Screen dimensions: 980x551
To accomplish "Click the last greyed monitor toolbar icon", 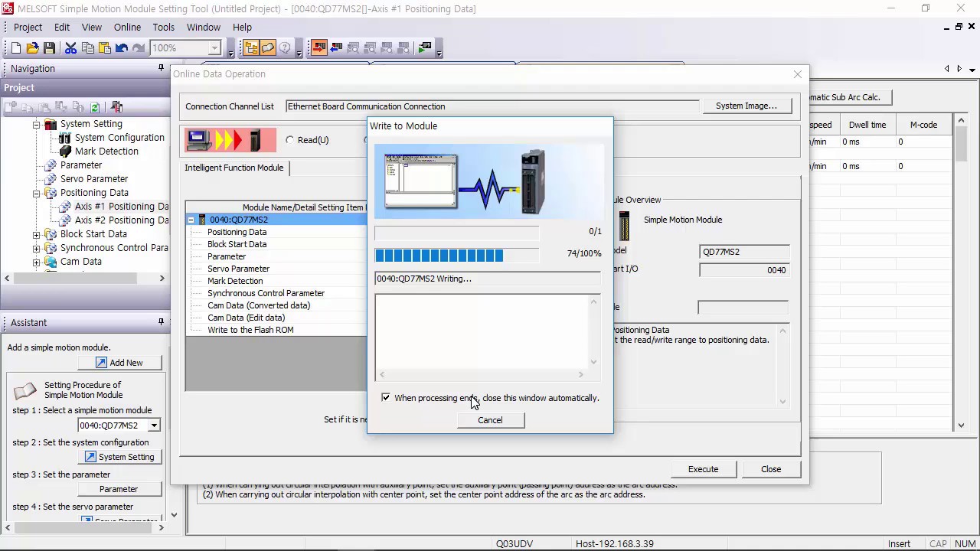I will coord(403,48).
